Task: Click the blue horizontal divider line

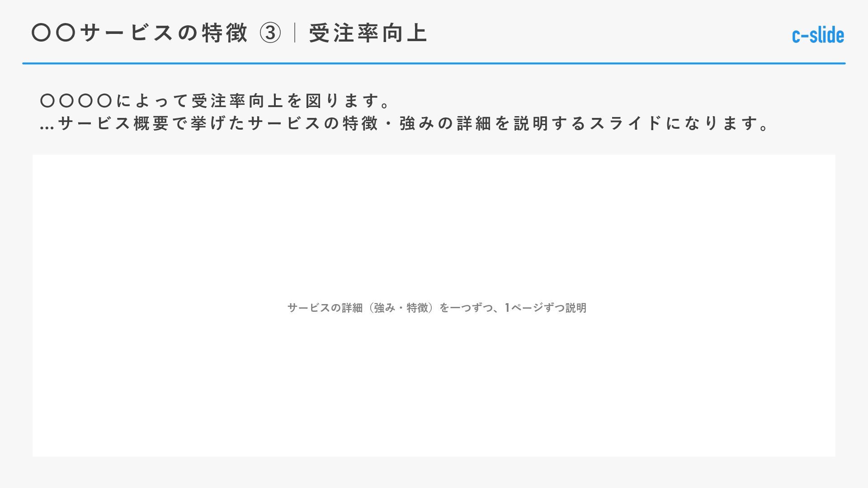Action: tap(434, 63)
